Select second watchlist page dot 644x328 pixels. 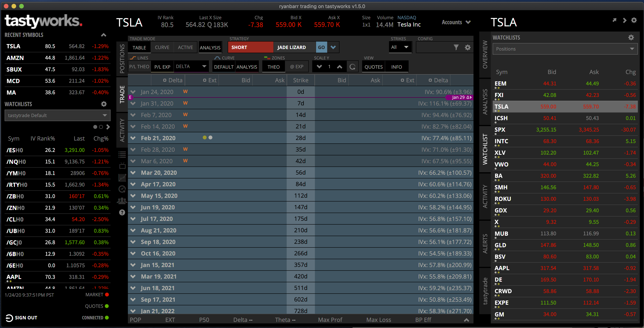pos(101,127)
